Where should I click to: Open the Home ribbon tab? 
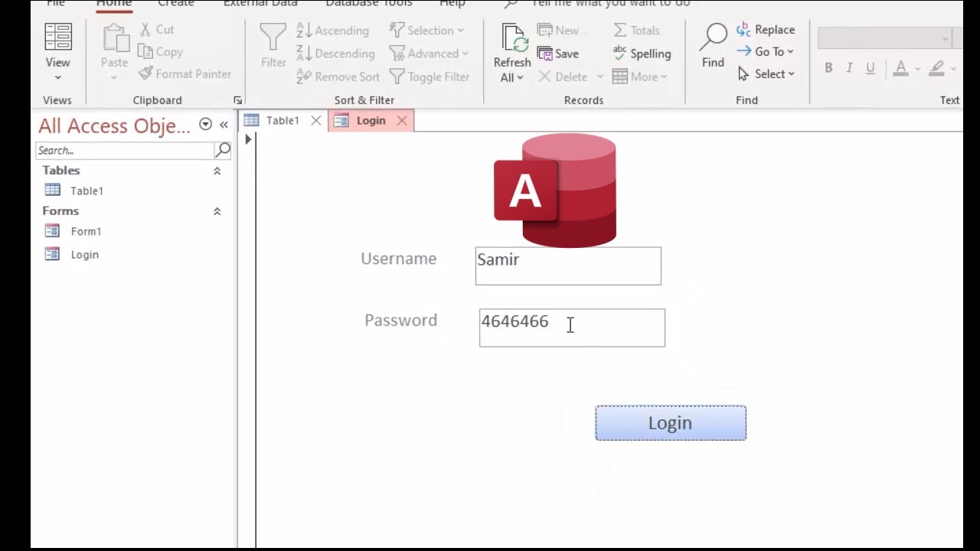[x=113, y=3]
